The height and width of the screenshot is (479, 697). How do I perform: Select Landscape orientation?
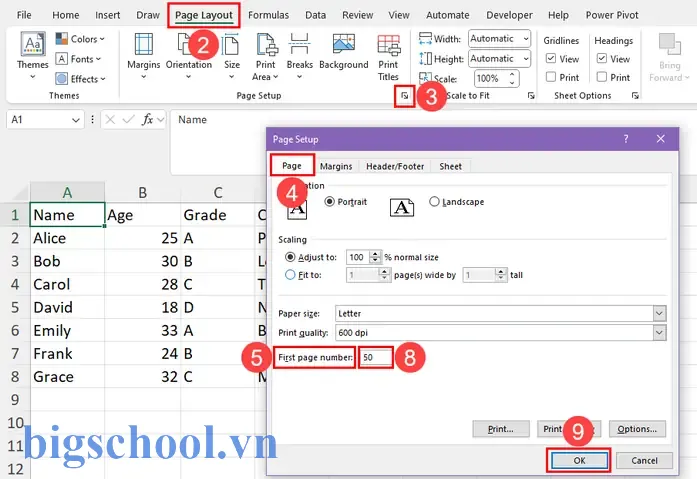click(x=434, y=201)
